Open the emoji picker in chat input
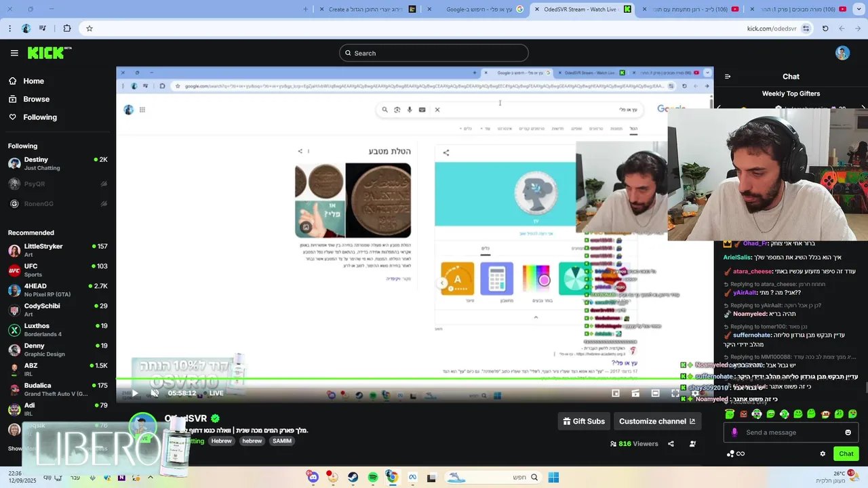This screenshot has width=868, height=488. pyautogui.click(x=848, y=432)
